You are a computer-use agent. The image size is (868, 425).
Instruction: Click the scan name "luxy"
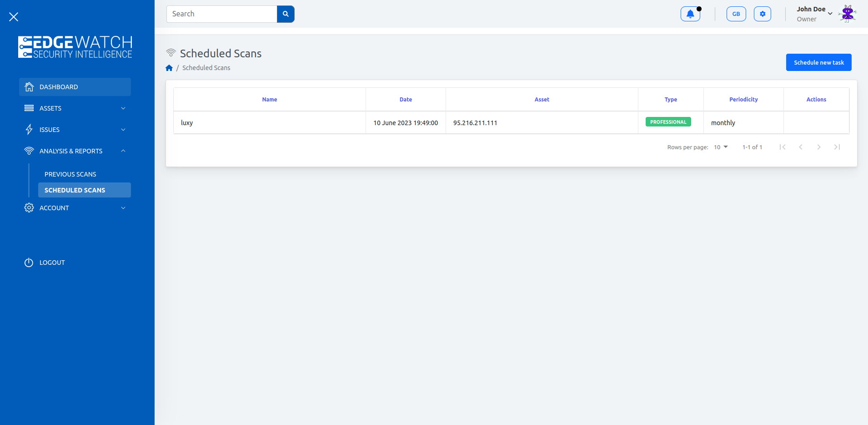[x=187, y=123]
